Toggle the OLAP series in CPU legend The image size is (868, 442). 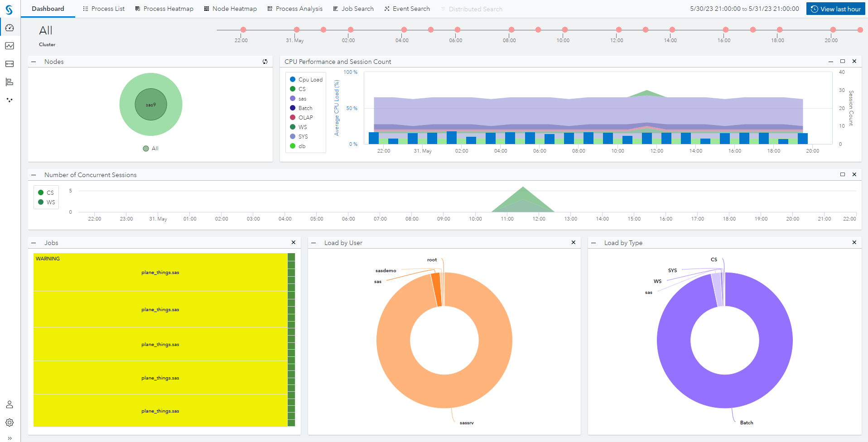(x=301, y=117)
